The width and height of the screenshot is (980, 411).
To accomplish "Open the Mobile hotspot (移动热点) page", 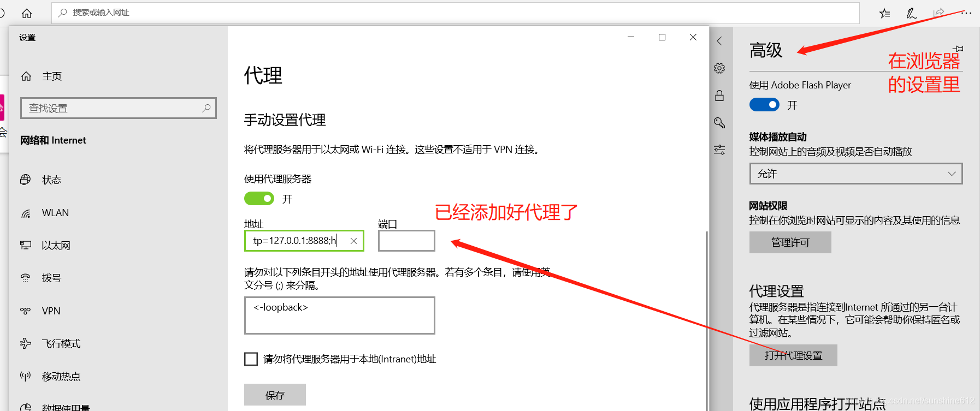I will point(50,377).
